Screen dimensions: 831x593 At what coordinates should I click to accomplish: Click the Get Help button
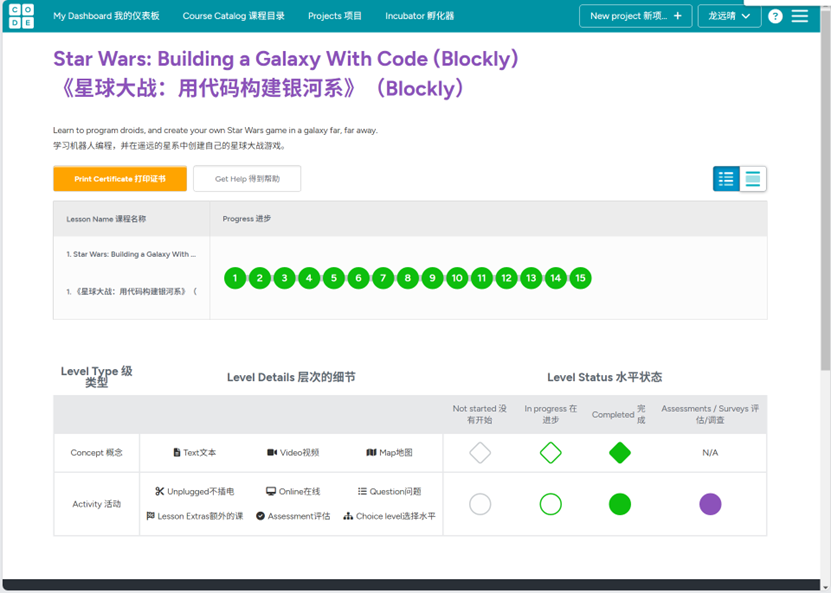(x=247, y=179)
